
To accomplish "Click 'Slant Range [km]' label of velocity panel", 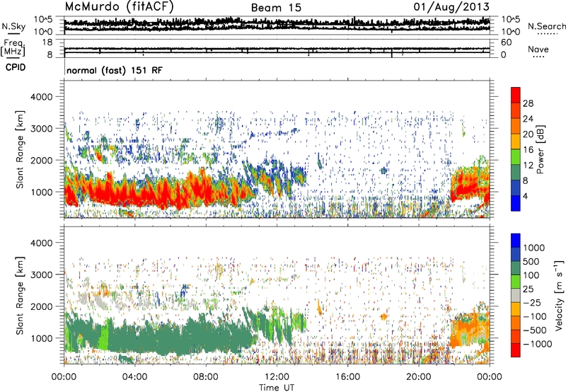I will click(x=21, y=295).
